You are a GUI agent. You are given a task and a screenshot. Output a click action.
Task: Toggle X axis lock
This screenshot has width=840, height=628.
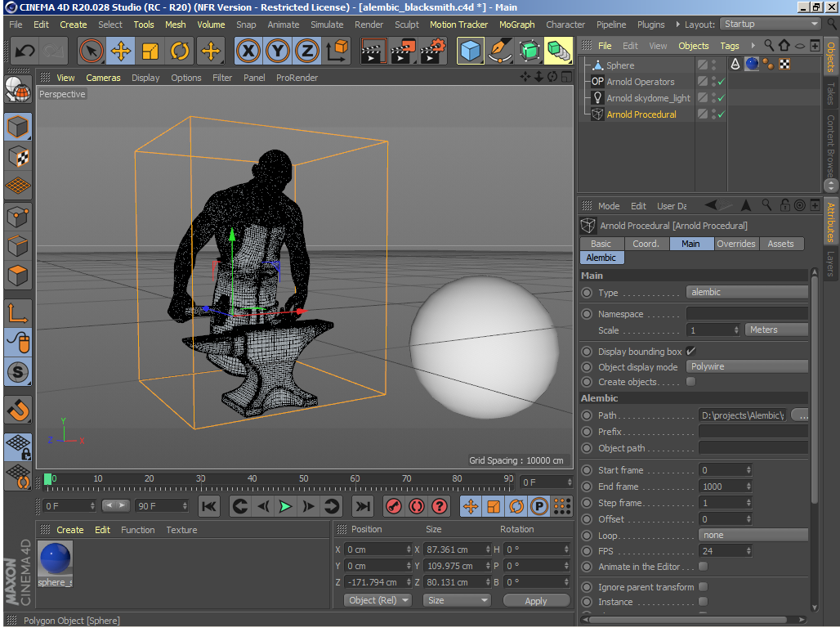248,52
